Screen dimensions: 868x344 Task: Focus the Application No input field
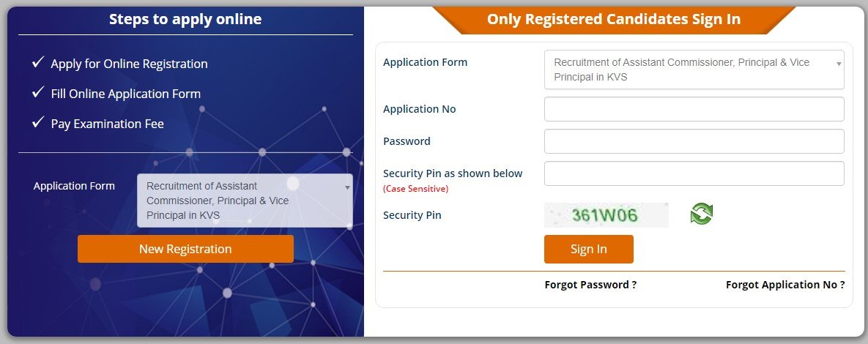point(694,109)
